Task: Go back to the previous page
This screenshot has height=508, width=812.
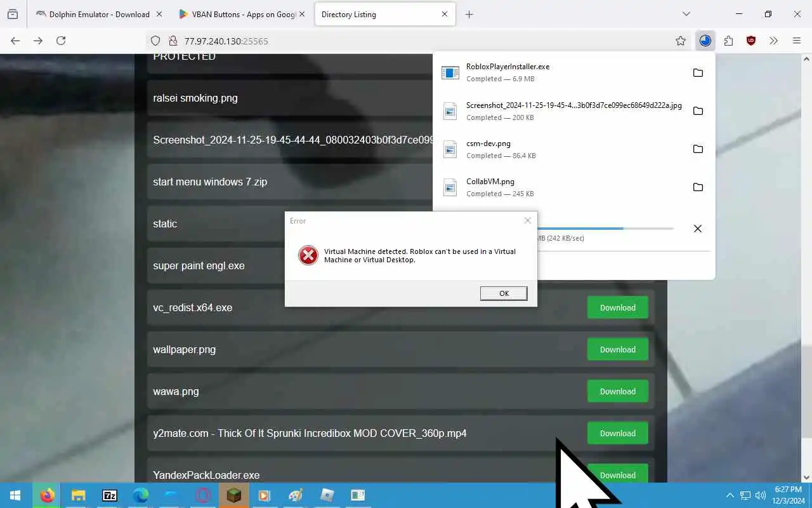Action: tap(15, 41)
